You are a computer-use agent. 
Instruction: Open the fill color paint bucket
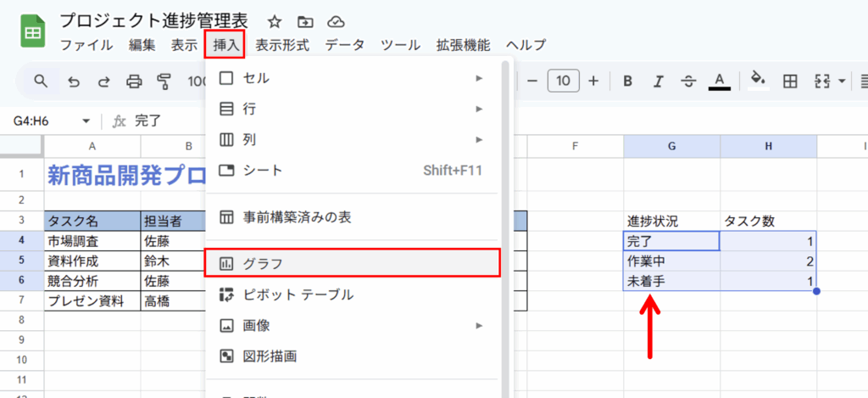pyautogui.click(x=758, y=81)
